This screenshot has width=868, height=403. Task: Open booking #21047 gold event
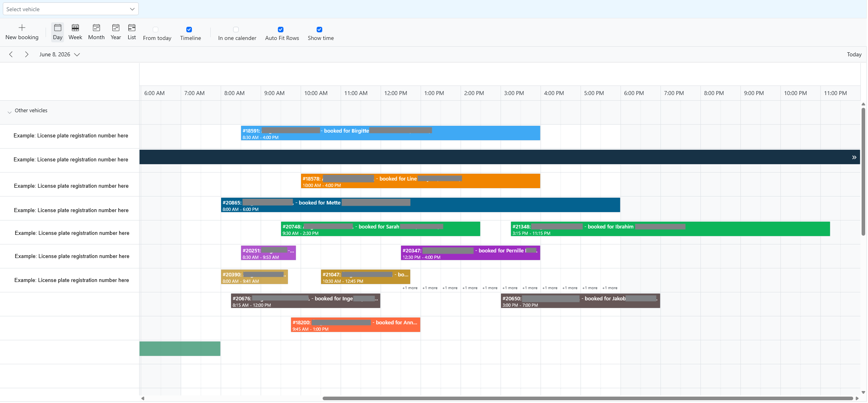(x=365, y=277)
